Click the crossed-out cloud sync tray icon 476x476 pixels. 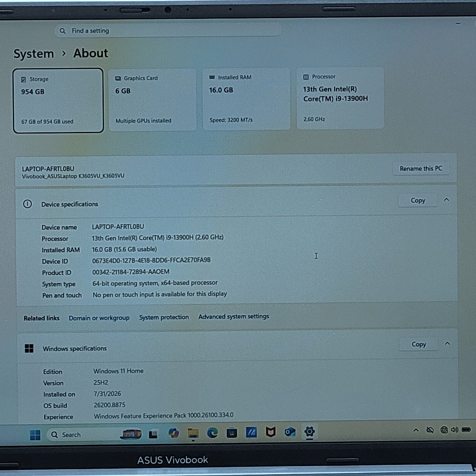point(430,430)
